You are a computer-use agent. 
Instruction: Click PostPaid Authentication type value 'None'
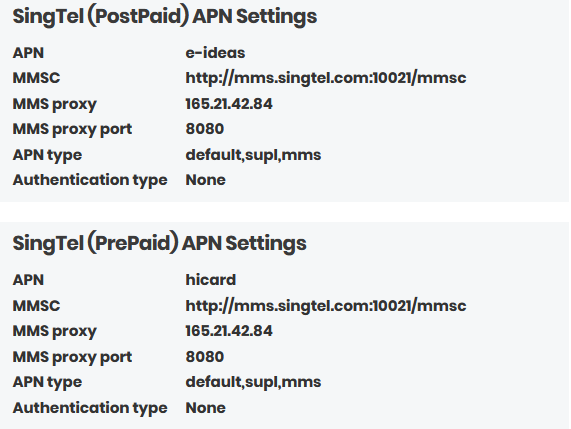(206, 180)
